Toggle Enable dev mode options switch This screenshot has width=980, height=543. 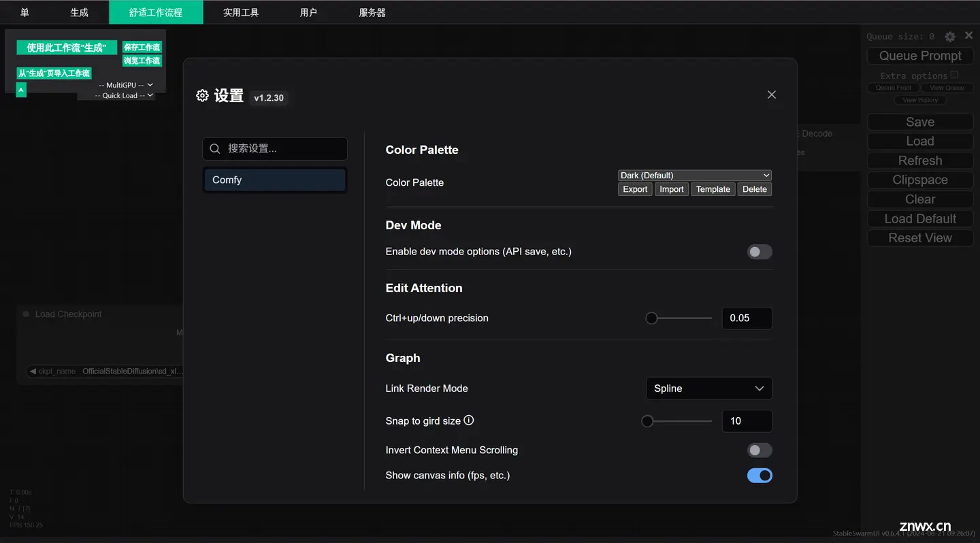(x=759, y=252)
